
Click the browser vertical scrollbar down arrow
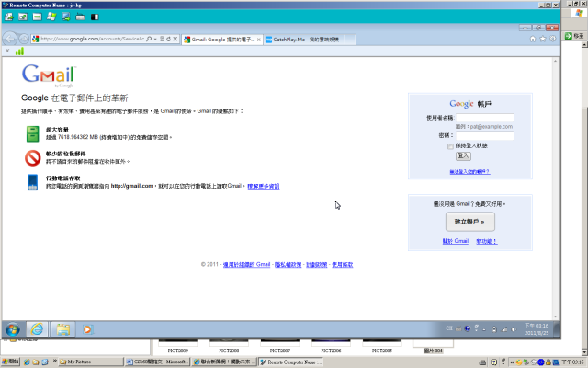tap(555, 316)
